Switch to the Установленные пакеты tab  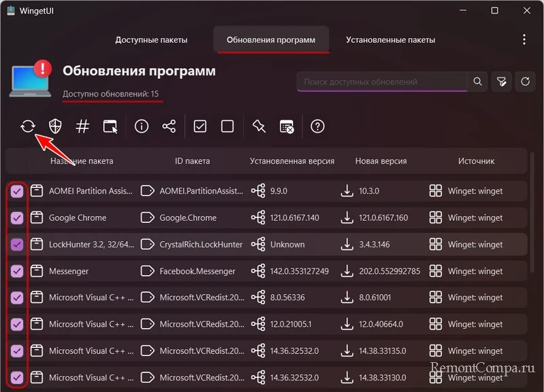390,40
